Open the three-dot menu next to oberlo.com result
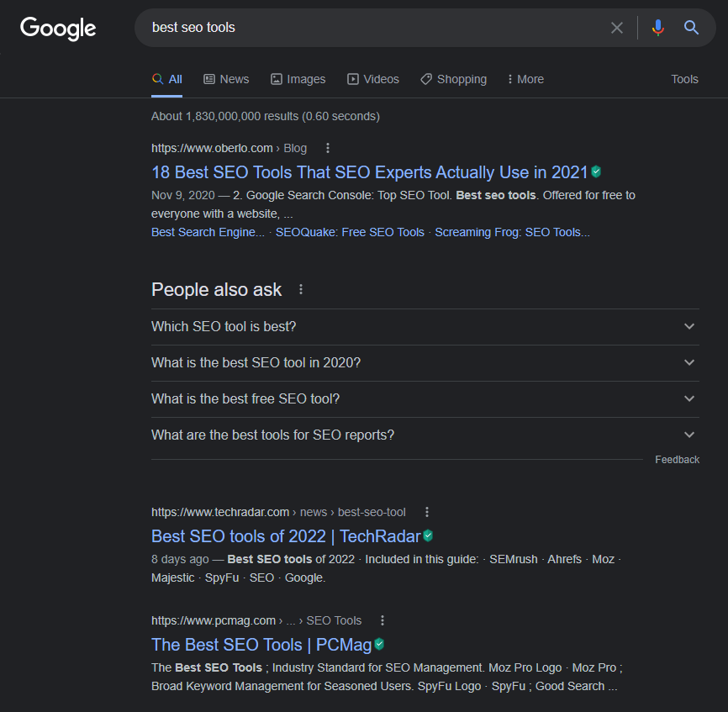This screenshot has height=712, width=728. pyautogui.click(x=328, y=148)
